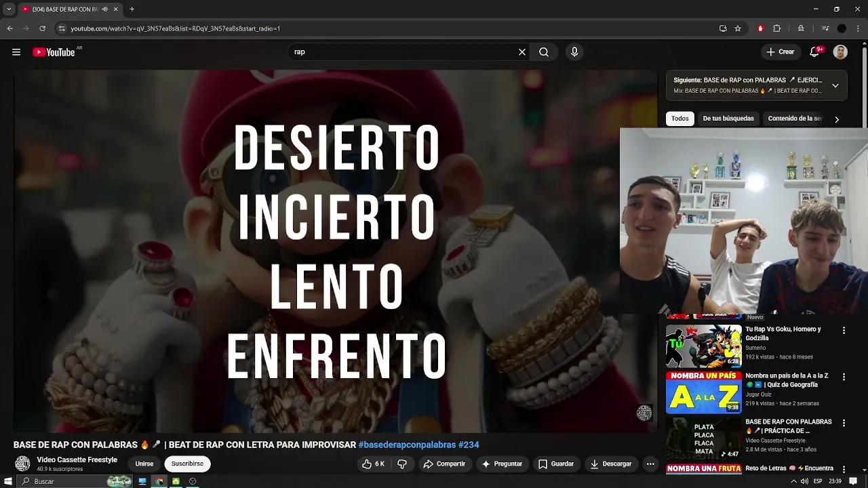The height and width of the screenshot is (488, 868).
Task: Save the video with Guardar
Action: tap(556, 464)
